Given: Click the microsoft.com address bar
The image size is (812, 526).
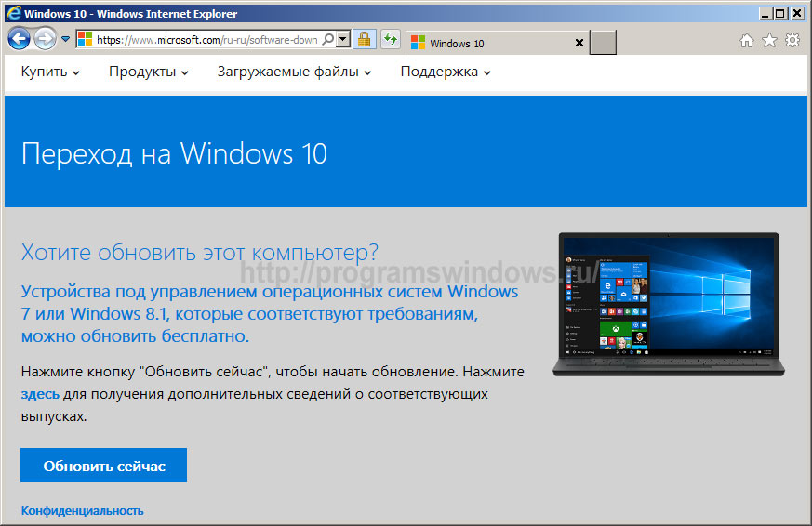Looking at the screenshot, I should [206, 39].
